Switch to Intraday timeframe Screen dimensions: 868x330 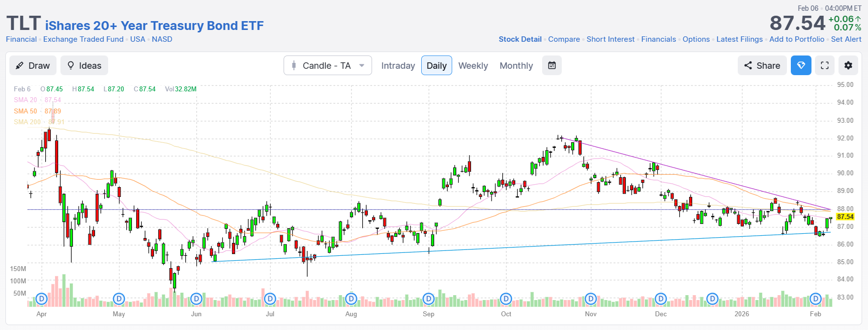coord(398,65)
